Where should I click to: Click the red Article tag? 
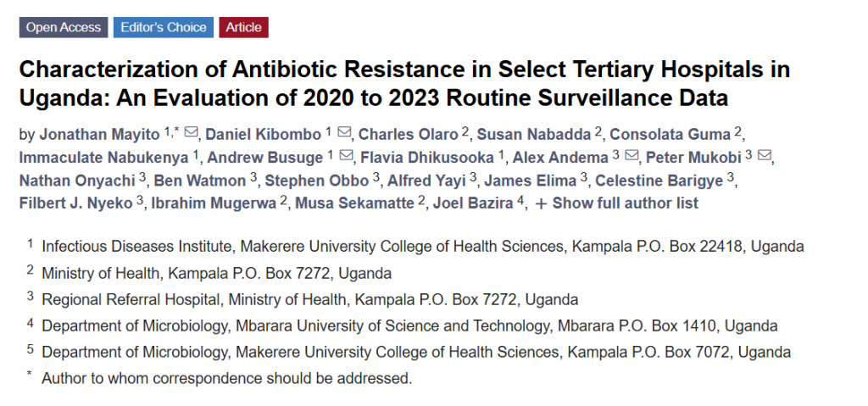pos(243,27)
